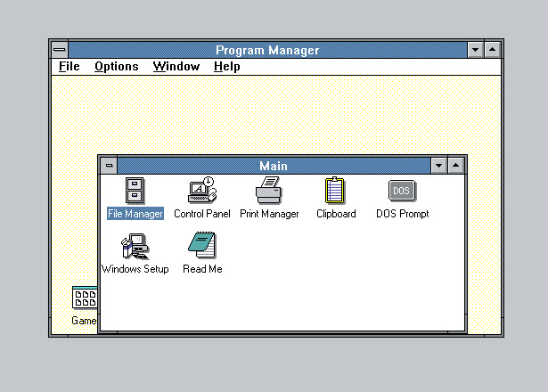Click the "Control Panel" label text
The width and height of the screenshot is (548, 392).
202,214
